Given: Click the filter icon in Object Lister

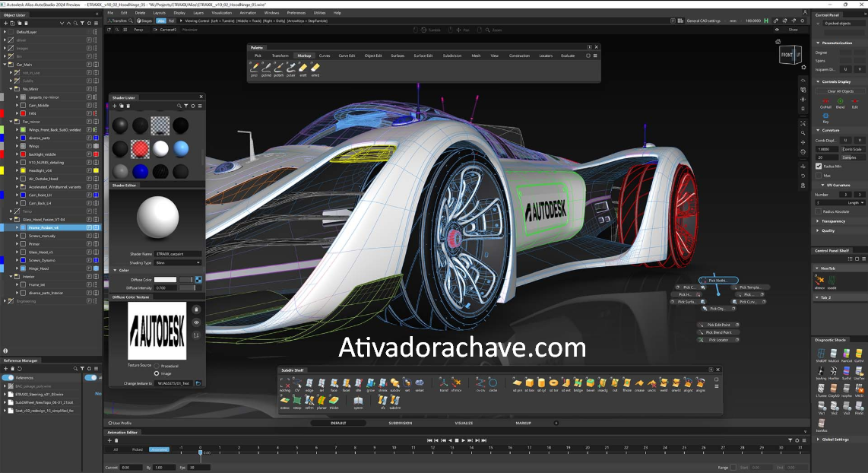Looking at the screenshot, I should click(x=82, y=24).
